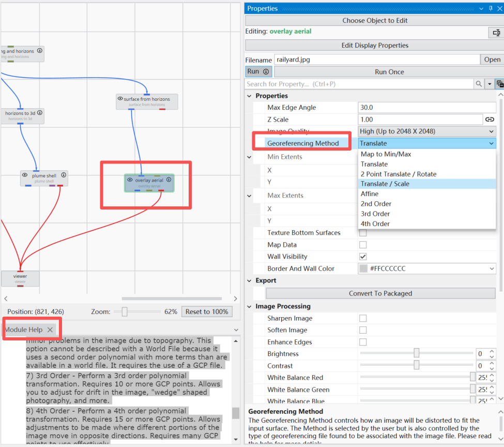Click the run icon on horizons to 3d module

pyautogui.click(x=40, y=113)
